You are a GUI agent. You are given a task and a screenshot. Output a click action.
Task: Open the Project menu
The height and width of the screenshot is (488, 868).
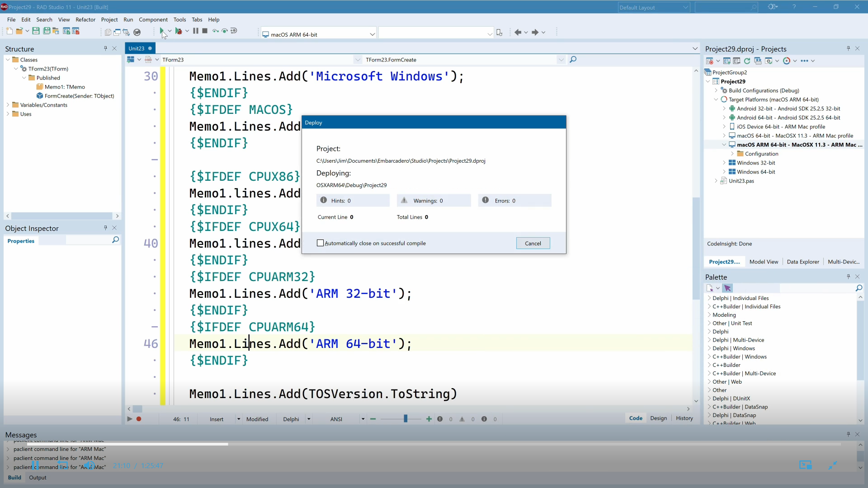click(109, 19)
